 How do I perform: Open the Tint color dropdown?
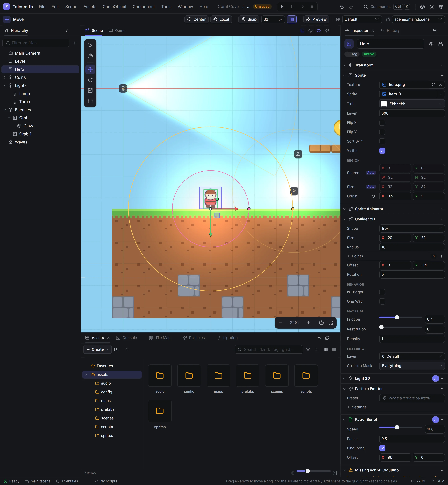click(x=412, y=104)
